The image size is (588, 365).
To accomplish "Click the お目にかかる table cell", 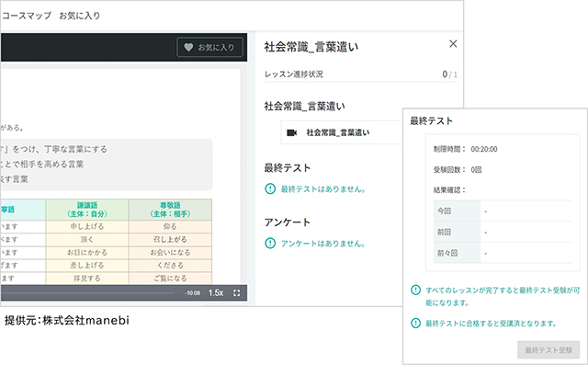I will (87, 253).
